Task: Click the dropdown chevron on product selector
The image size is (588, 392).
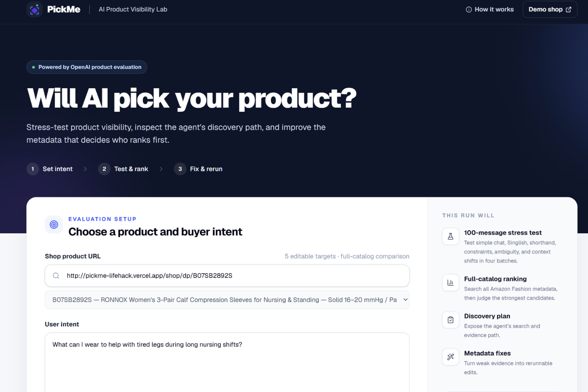Action: point(405,300)
